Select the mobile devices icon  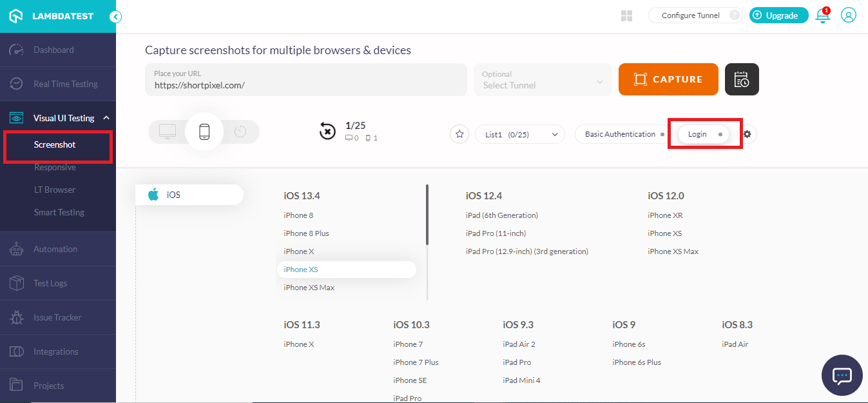[204, 131]
